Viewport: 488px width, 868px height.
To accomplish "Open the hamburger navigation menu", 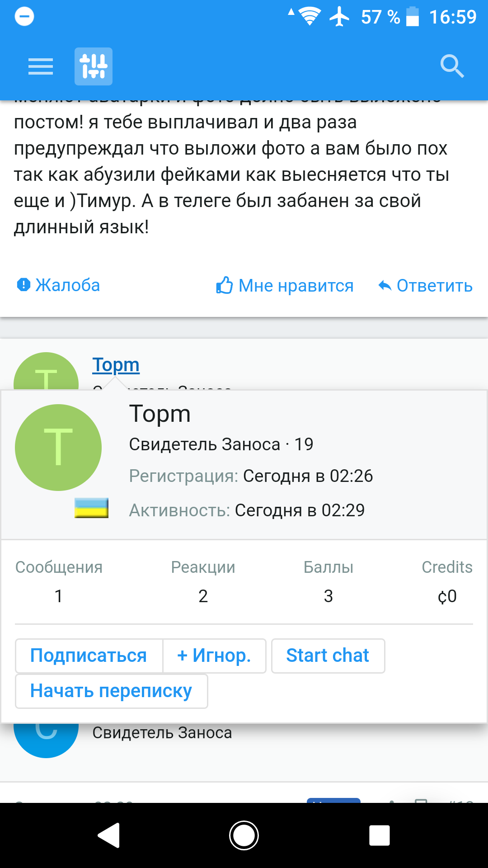I will click(41, 66).
